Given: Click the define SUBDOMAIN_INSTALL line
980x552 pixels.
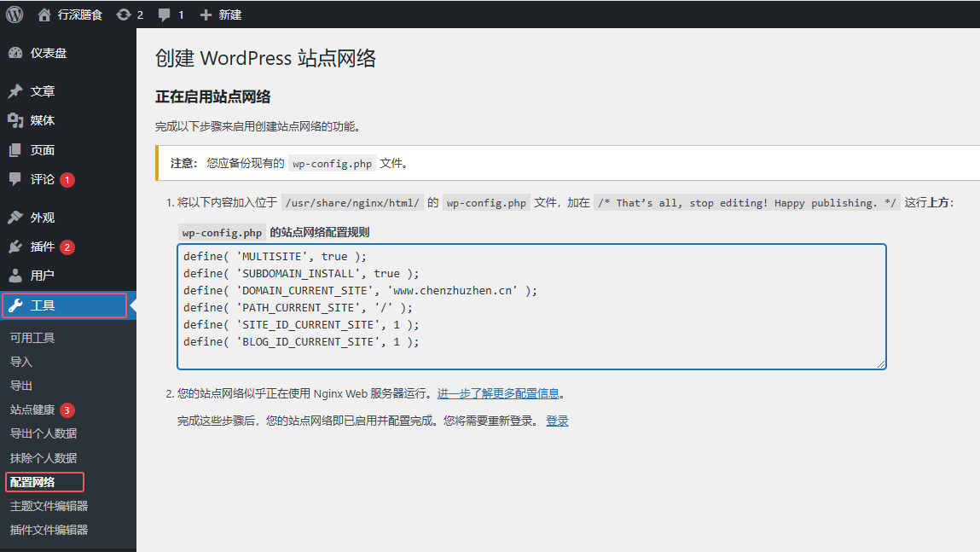Looking at the screenshot, I should [301, 273].
